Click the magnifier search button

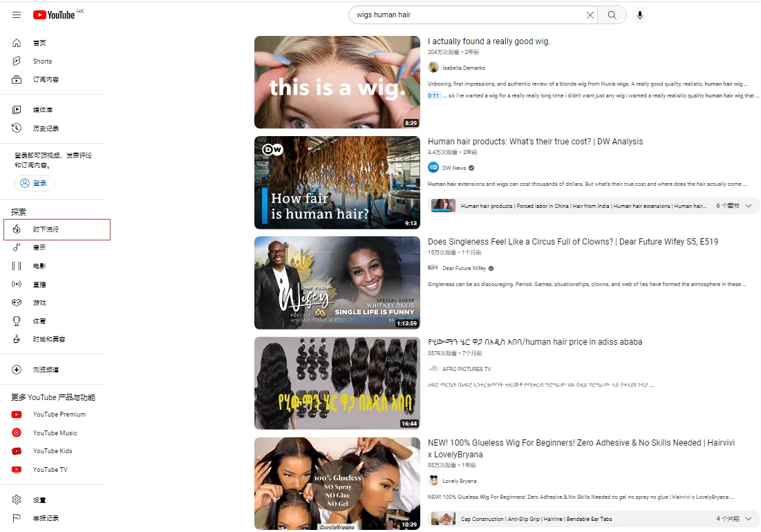click(612, 15)
